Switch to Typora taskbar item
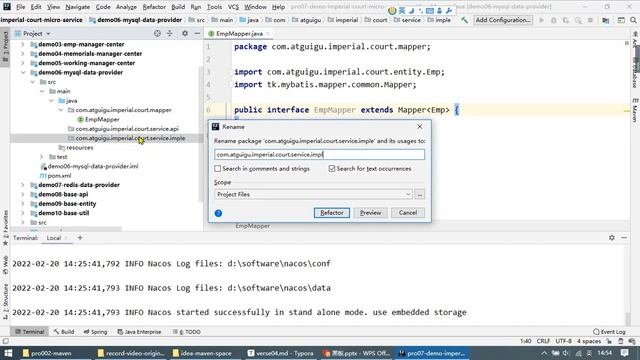This screenshot has height=360, width=640. click(x=280, y=353)
